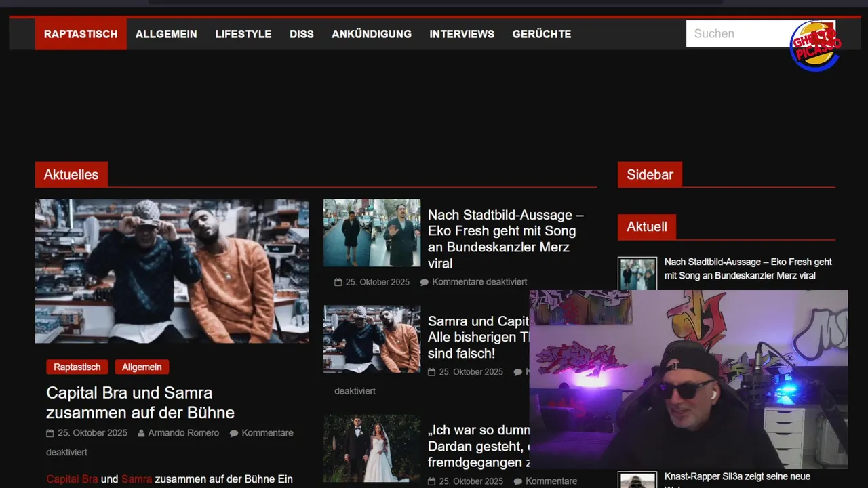Click the Aktuell sidebar heading

click(647, 227)
